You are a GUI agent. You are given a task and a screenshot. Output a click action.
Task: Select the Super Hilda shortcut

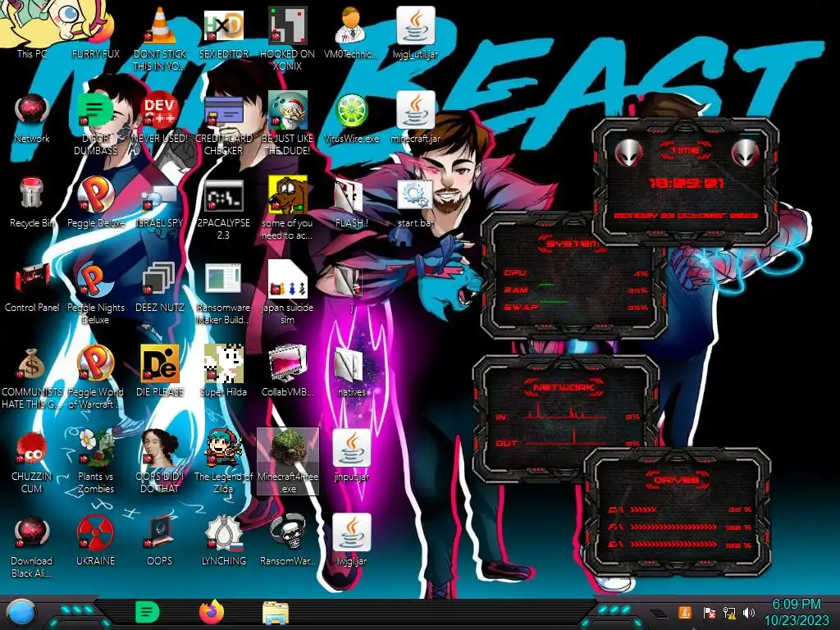(x=223, y=371)
